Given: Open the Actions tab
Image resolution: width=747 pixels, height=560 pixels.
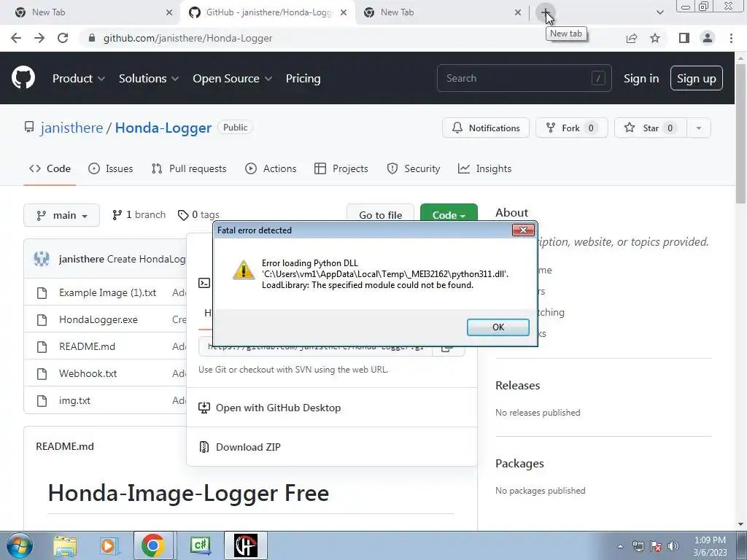Looking at the screenshot, I should pos(271,168).
